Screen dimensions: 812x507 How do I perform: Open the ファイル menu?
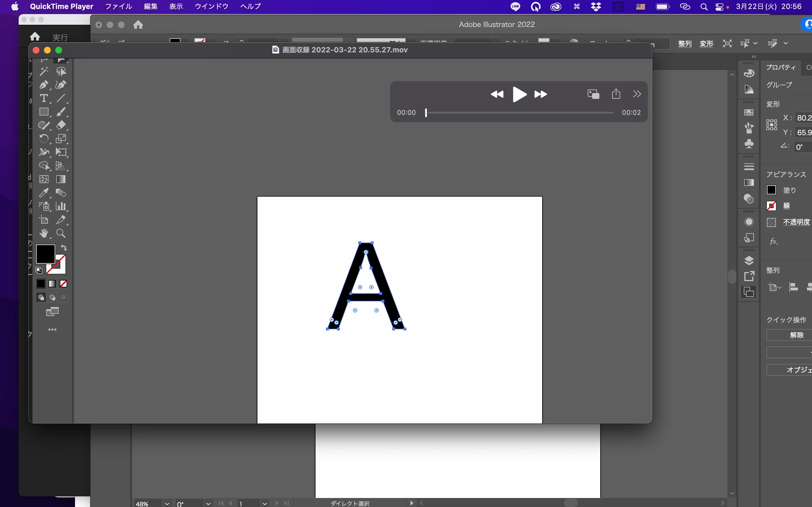coord(118,6)
